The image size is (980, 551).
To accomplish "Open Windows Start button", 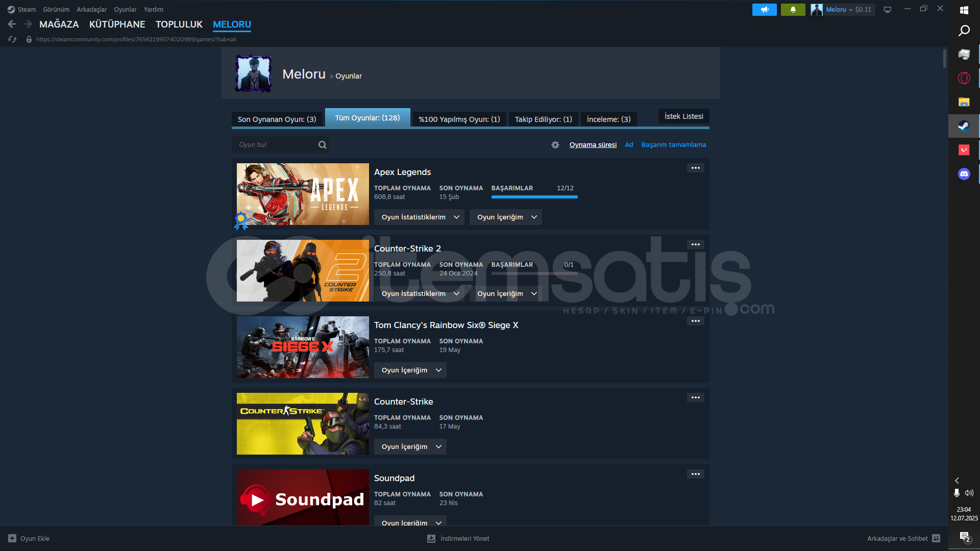I will click(964, 10).
